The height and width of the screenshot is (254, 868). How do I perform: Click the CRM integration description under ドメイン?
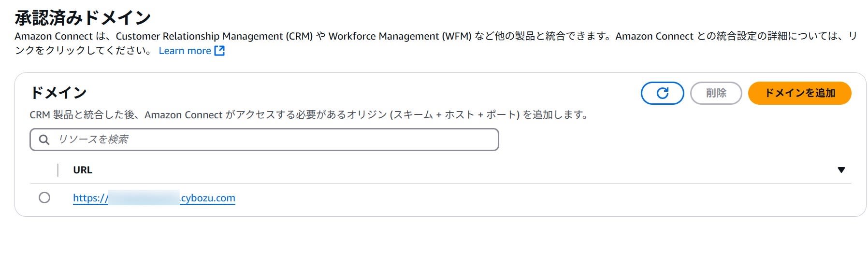point(308,115)
